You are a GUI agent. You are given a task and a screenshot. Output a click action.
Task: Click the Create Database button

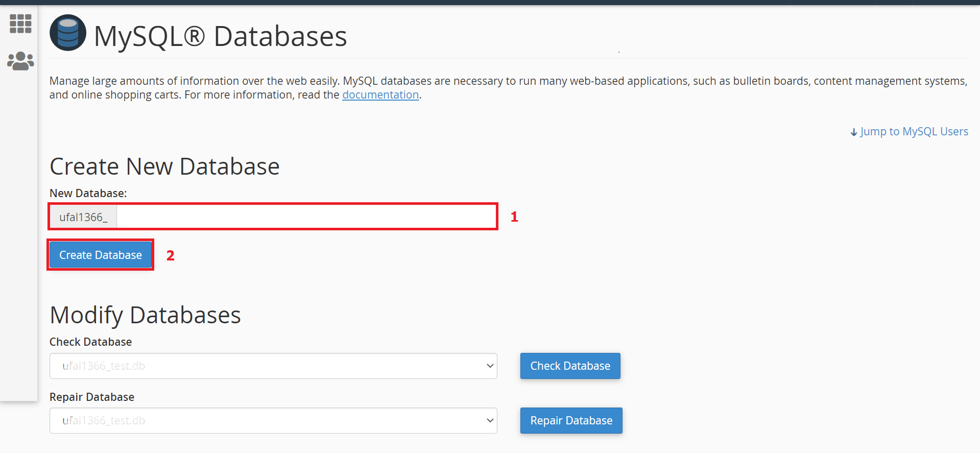coord(101,255)
